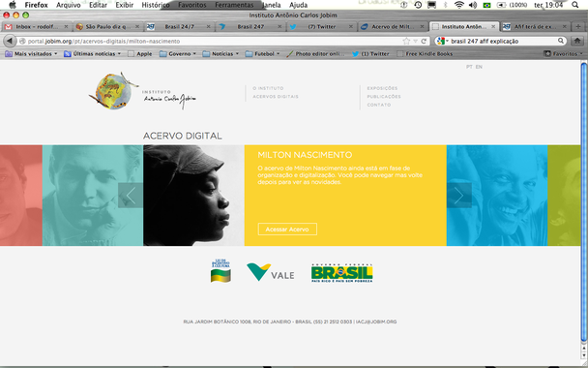The width and height of the screenshot is (588, 368).
Task: Open the Exibir menu
Action: click(x=125, y=5)
